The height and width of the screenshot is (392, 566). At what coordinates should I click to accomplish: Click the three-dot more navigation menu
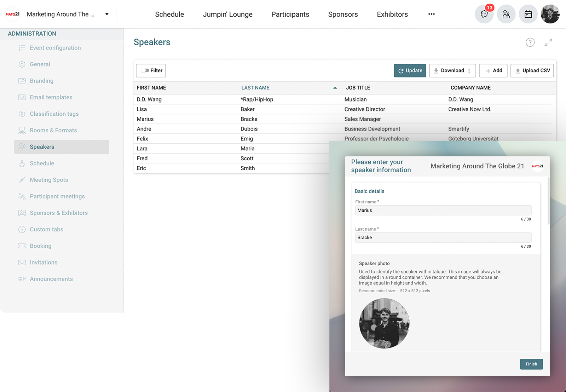(431, 14)
